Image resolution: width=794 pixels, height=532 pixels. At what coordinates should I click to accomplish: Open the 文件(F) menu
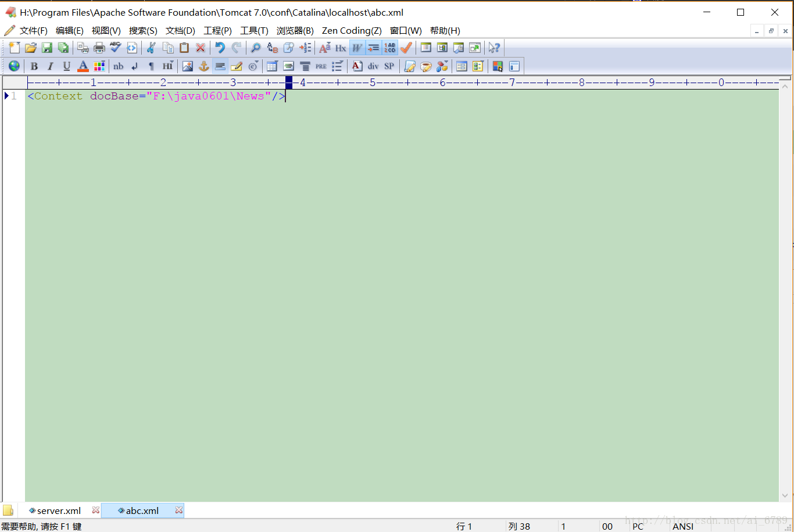pyautogui.click(x=33, y=31)
